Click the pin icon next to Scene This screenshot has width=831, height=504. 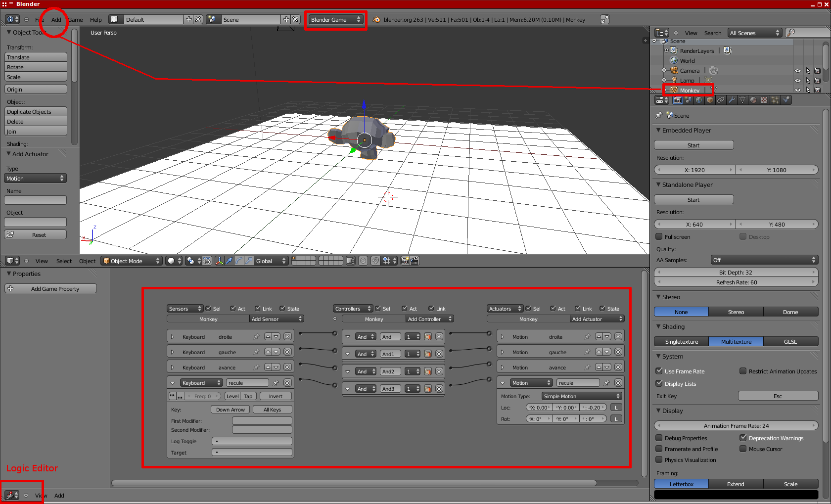659,115
